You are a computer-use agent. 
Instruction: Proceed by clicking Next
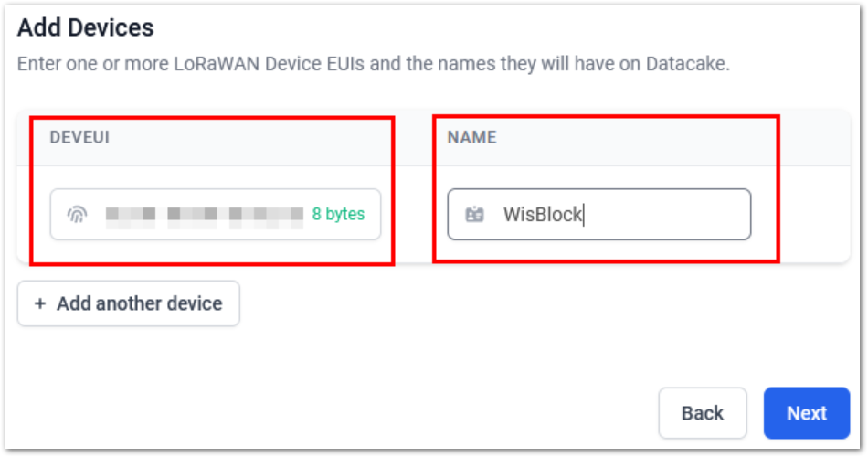point(806,413)
